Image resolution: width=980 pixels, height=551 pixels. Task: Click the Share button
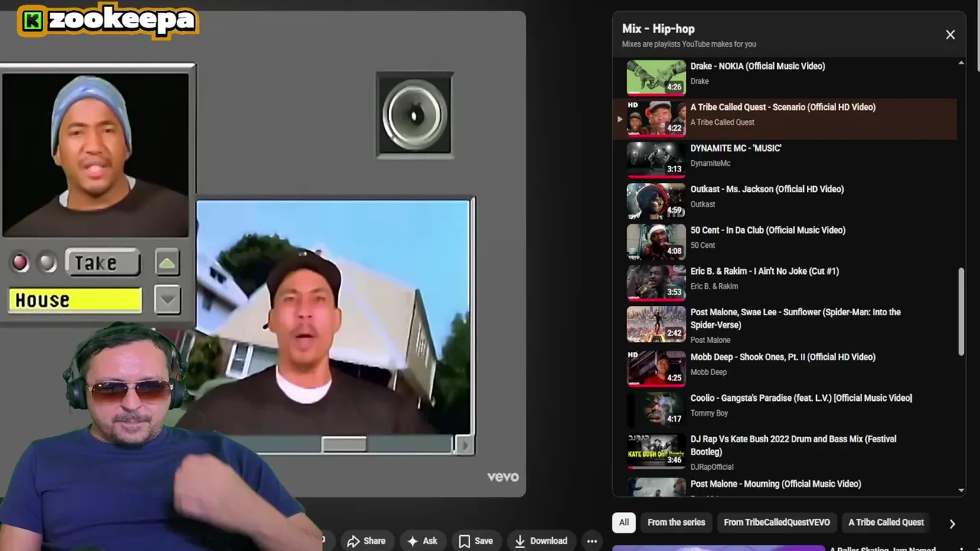point(366,541)
